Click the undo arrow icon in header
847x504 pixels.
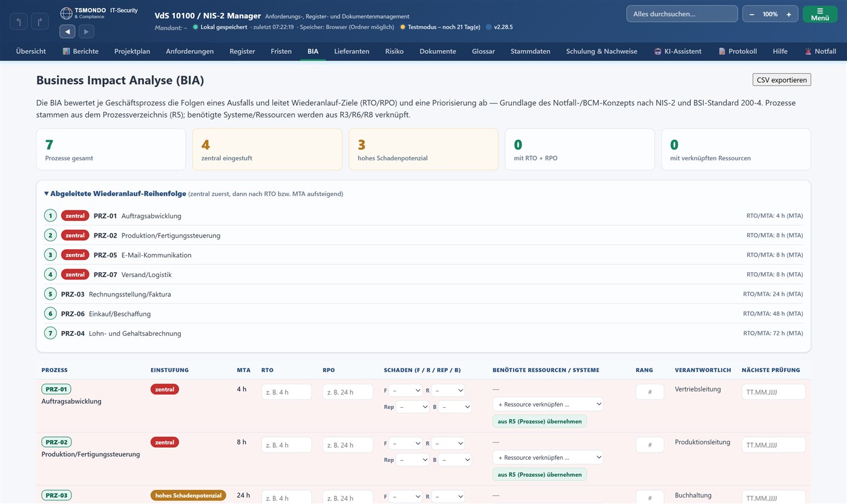pyautogui.click(x=19, y=22)
